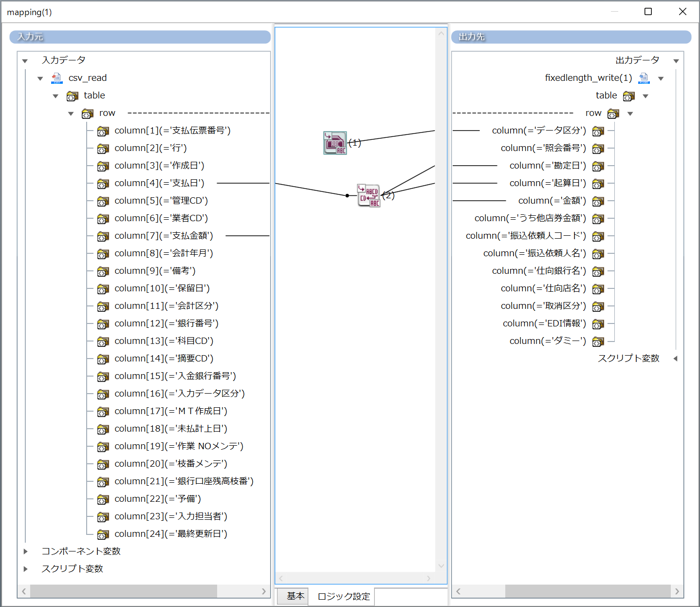
Task: Click icon of column[1] 支払伝票番号
Action: click(x=103, y=131)
